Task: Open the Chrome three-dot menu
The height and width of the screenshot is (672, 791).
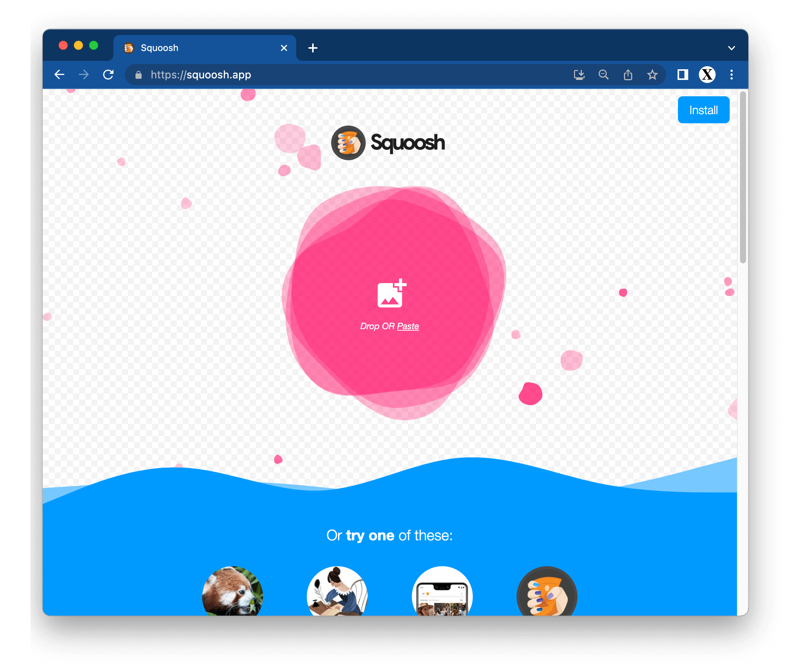Action: [x=732, y=75]
